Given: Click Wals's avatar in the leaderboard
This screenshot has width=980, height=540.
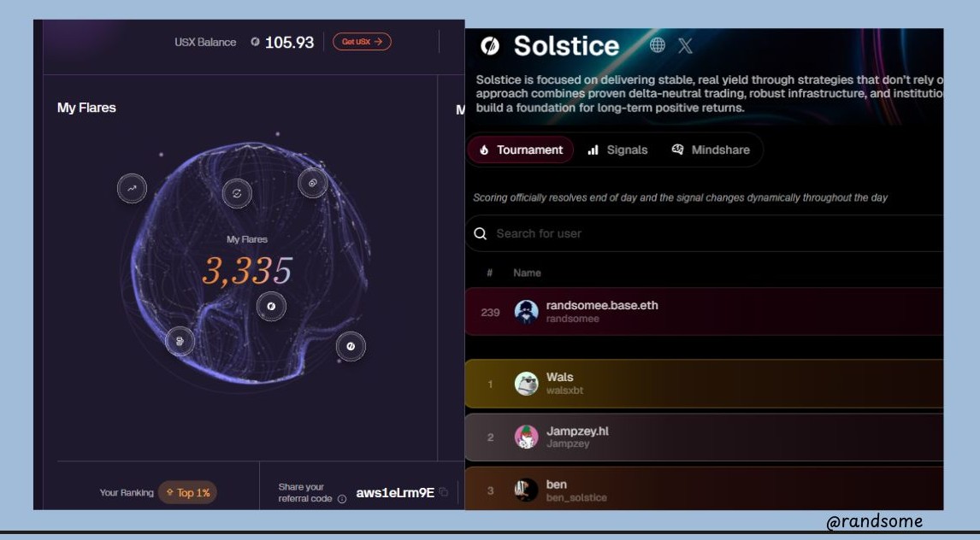Looking at the screenshot, I should click(526, 384).
